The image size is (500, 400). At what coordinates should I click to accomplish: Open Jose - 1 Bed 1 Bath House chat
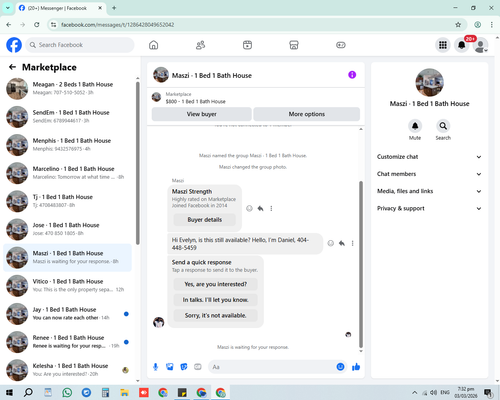pos(68,229)
